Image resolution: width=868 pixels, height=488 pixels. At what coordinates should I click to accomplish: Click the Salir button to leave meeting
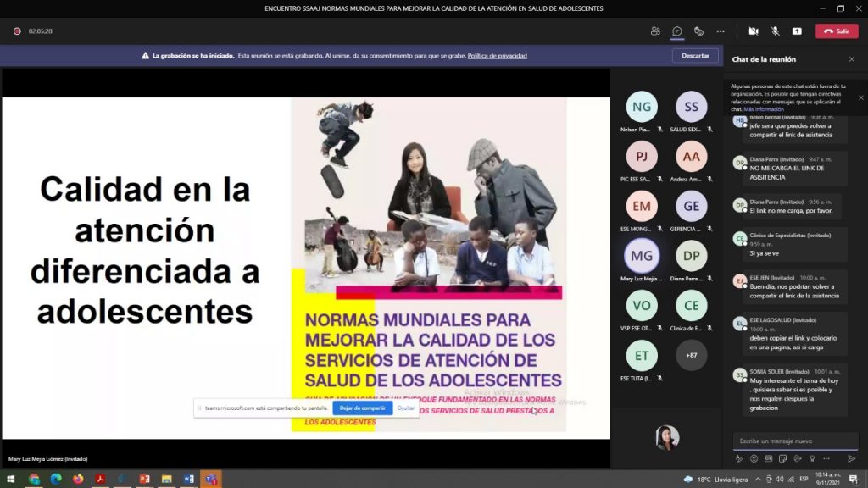837,31
